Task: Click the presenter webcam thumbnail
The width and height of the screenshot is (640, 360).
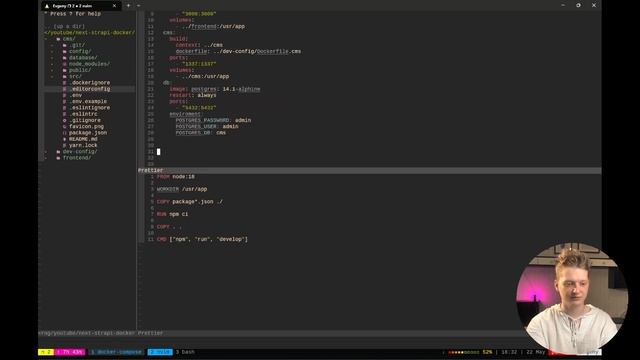Action: tap(572, 298)
